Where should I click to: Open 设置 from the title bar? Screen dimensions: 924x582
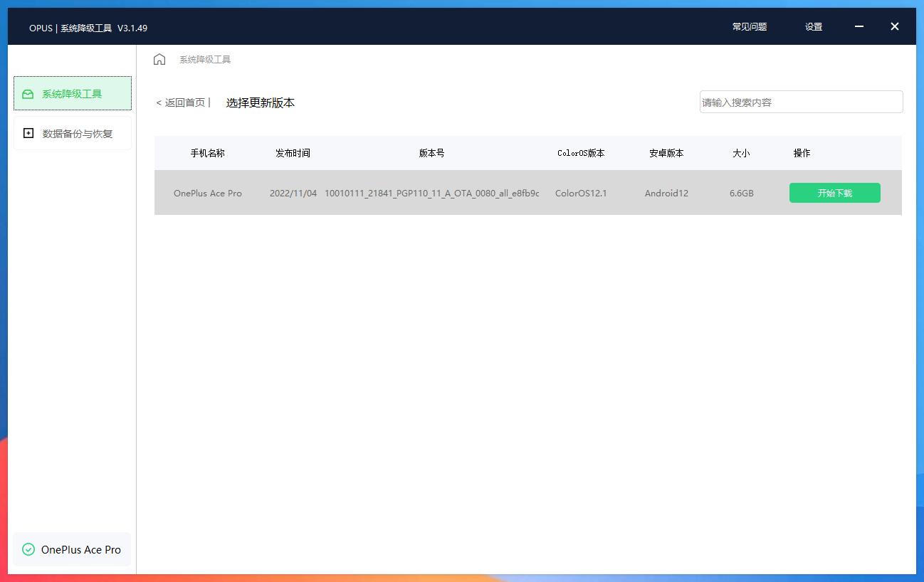(x=813, y=27)
